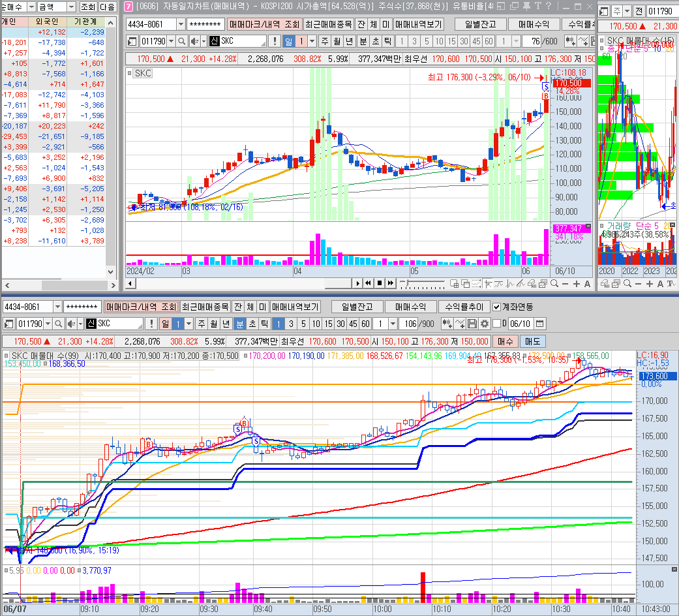Click the add indicator candlestick icon in upper toolbar
The width and height of the screenshot is (679, 616).
pyautogui.click(x=571, y=41)
